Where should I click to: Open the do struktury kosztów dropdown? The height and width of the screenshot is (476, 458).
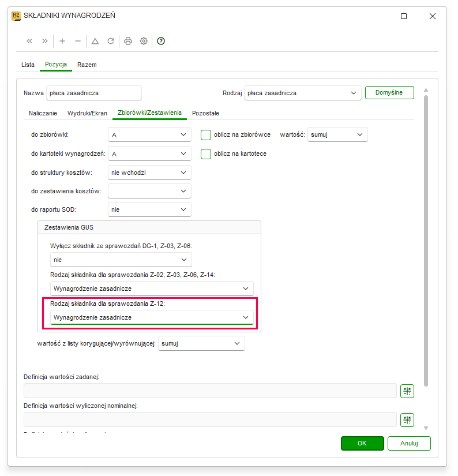pyautogui.click(x=149, y=173)
